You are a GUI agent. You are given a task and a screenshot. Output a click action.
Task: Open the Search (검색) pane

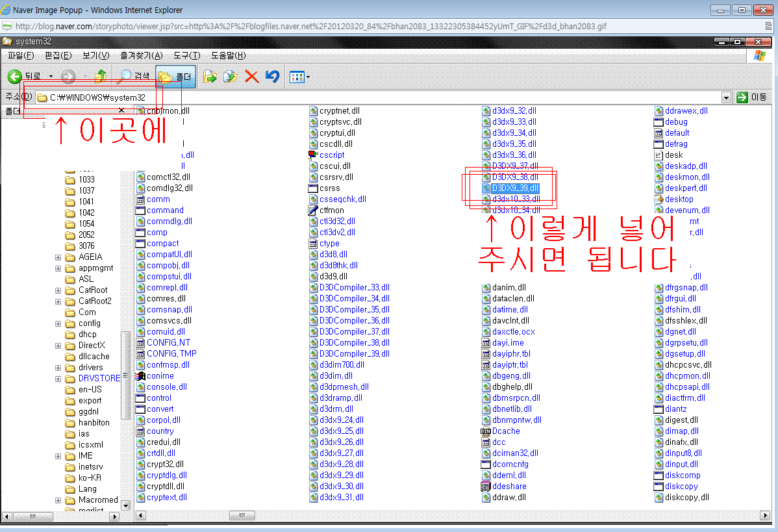(x=134, y=77)
